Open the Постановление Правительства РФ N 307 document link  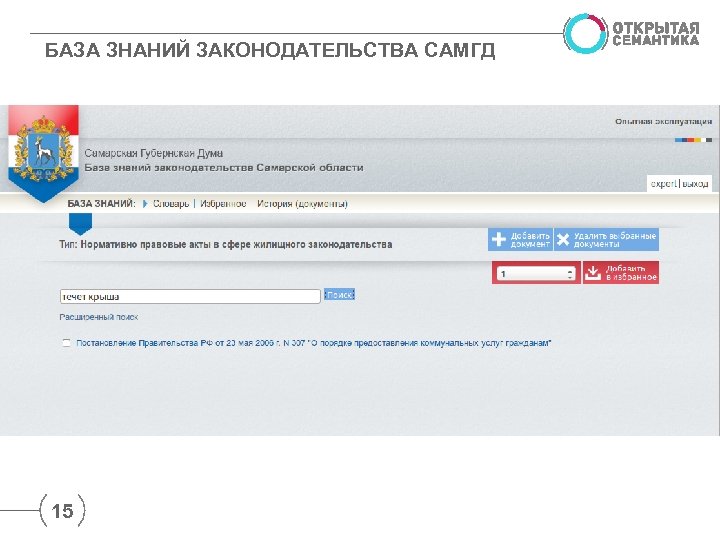[x=314, y=343]
